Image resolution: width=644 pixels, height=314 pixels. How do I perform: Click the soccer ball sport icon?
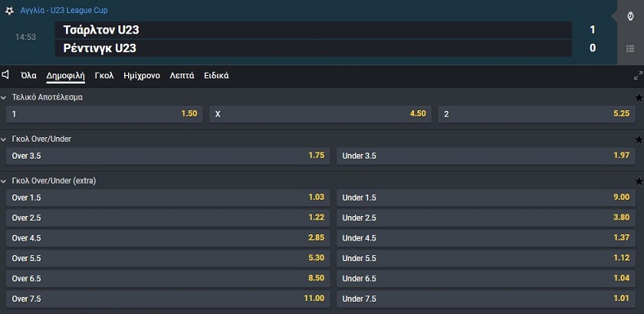click(9, 10)
